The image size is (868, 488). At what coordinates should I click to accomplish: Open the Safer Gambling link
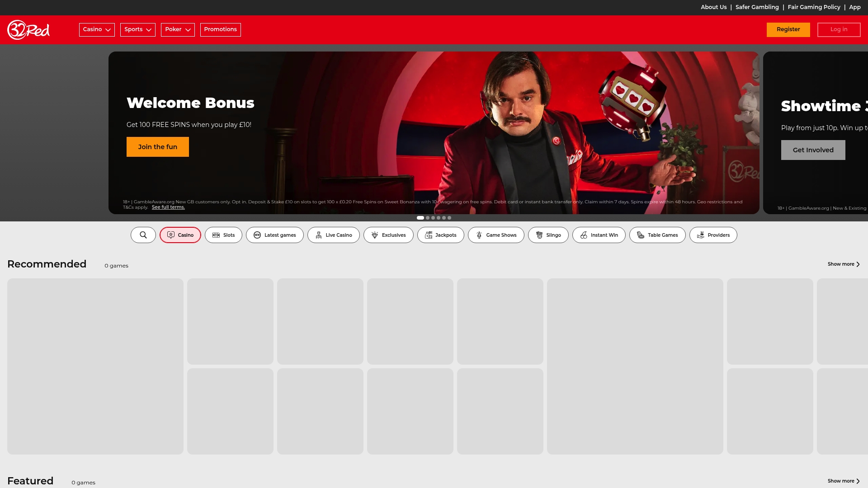tap(757, 7)
